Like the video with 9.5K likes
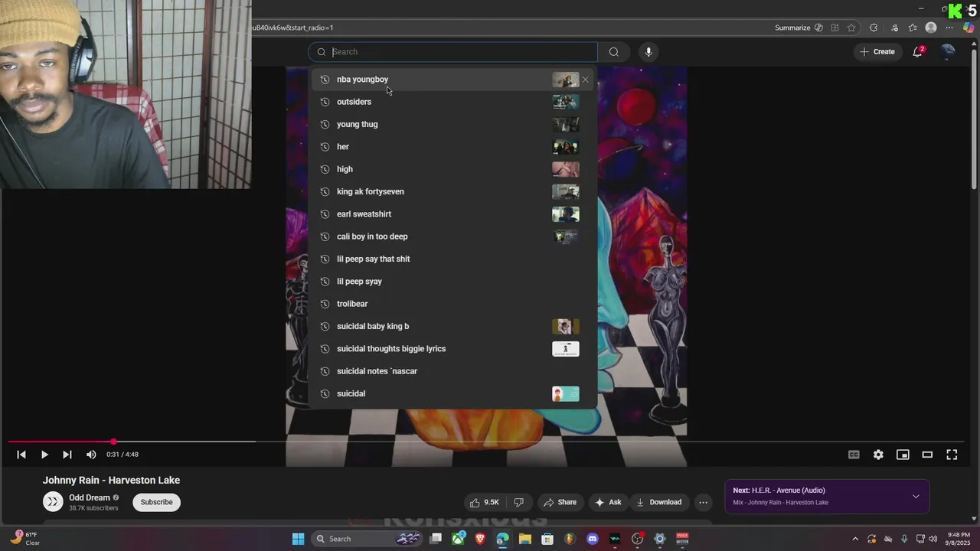Viewport: 980px width, 551px height. (x=484, y=502)
